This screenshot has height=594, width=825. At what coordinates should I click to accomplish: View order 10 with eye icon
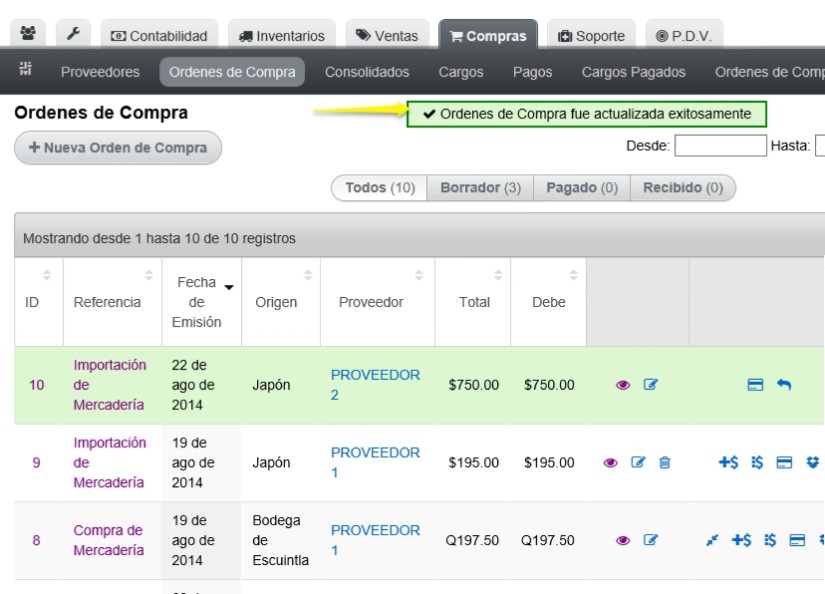tap(623, 385)
